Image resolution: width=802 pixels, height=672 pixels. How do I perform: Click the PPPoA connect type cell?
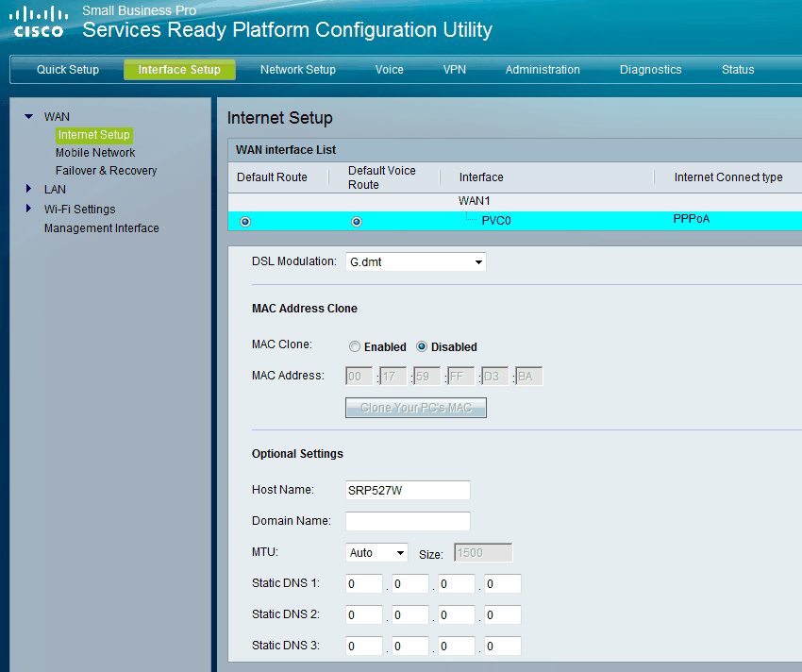(x=691, y=219)
